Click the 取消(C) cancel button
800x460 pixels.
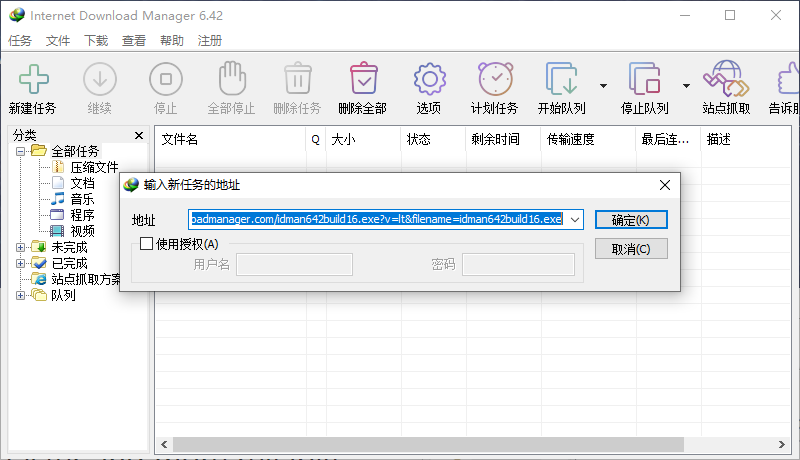pos(631,249)
